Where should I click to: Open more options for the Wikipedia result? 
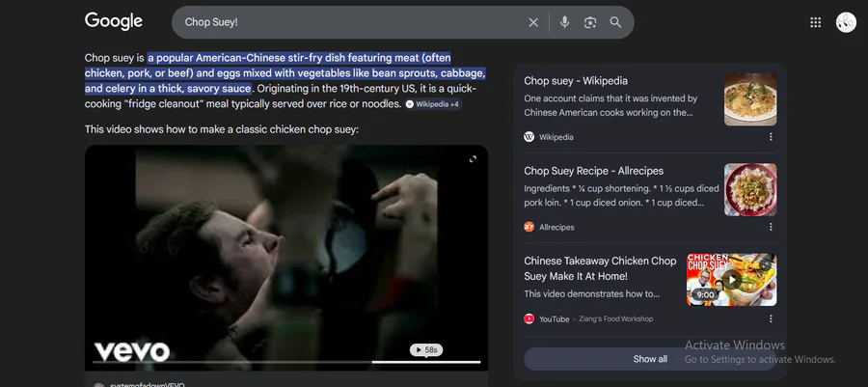(771, 137)
